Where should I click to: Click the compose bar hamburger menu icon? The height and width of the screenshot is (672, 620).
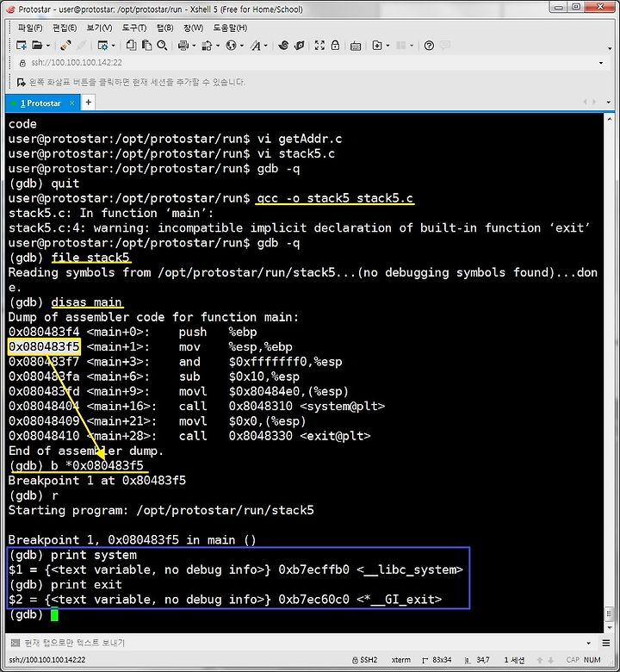pos(606,643)
